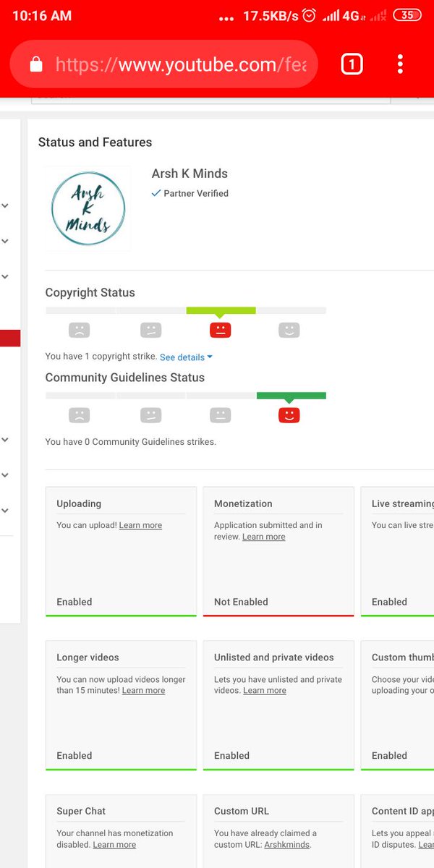Viewport: 434px width, 868px height.
Task: Tap the battery indicator showing 35
Action: tap(408, 15)
